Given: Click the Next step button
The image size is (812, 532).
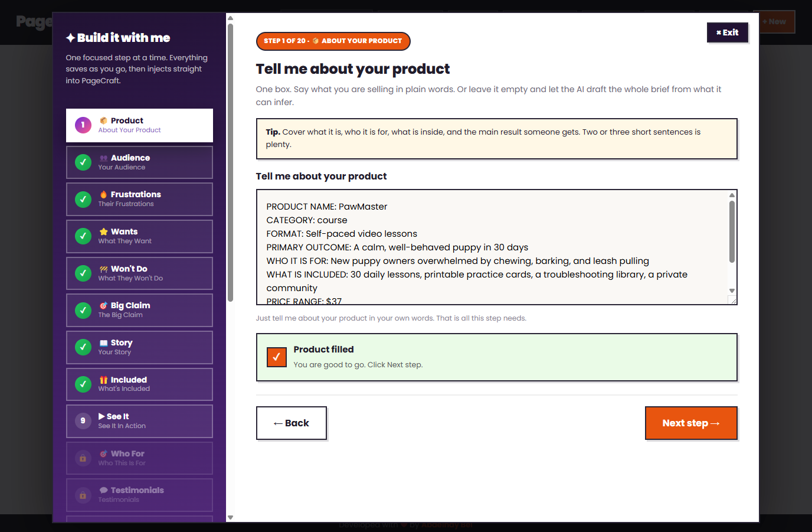Looking at the screenshot, I should coord(691,423).
